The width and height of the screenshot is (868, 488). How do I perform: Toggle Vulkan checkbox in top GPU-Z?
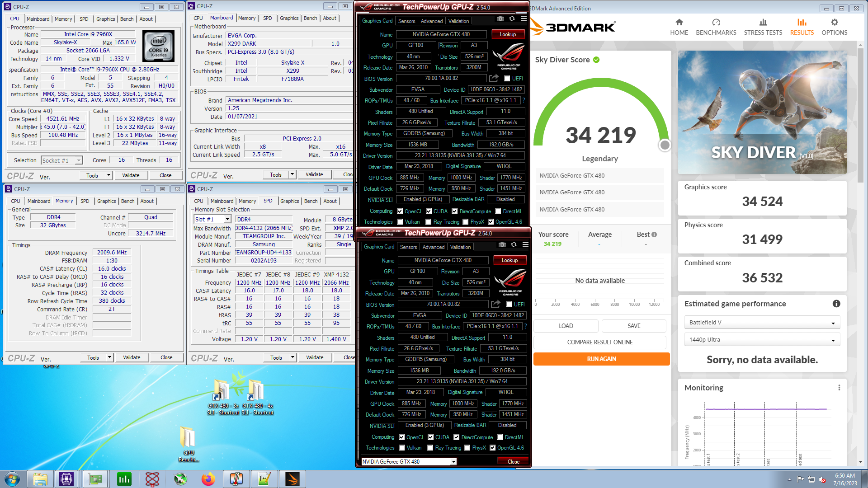(x=400, y=222)
